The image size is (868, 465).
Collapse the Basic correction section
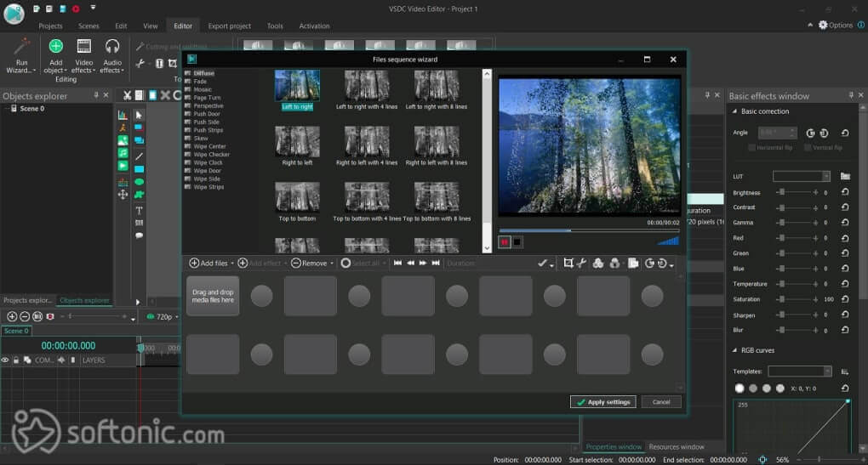click(735, 111)
